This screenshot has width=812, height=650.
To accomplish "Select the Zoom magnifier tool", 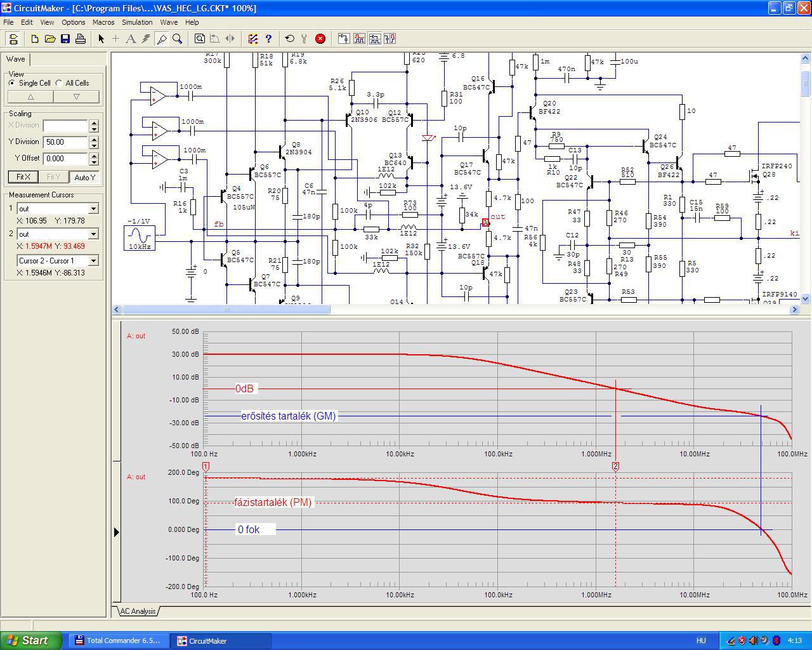I will (x=178, y=39).
